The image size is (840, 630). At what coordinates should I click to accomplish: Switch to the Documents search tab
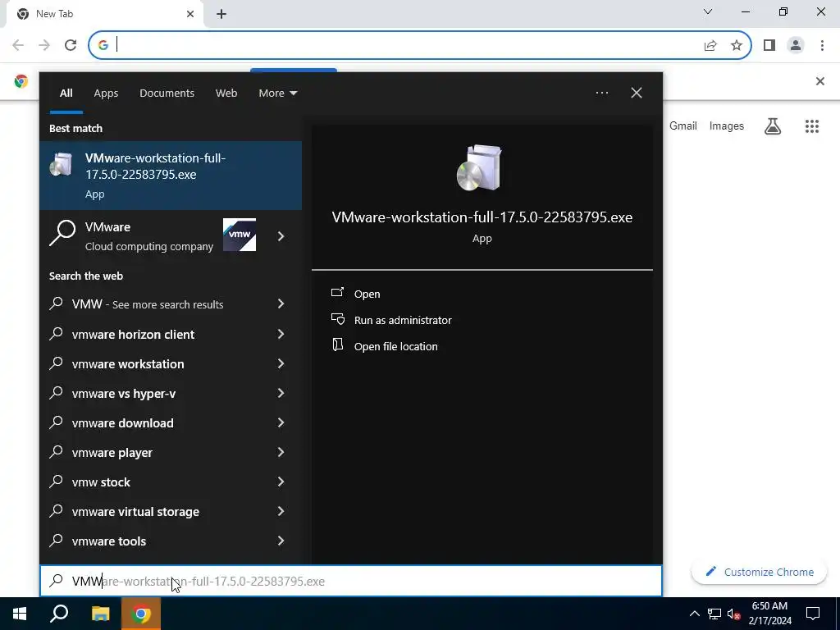click(167, 94)
